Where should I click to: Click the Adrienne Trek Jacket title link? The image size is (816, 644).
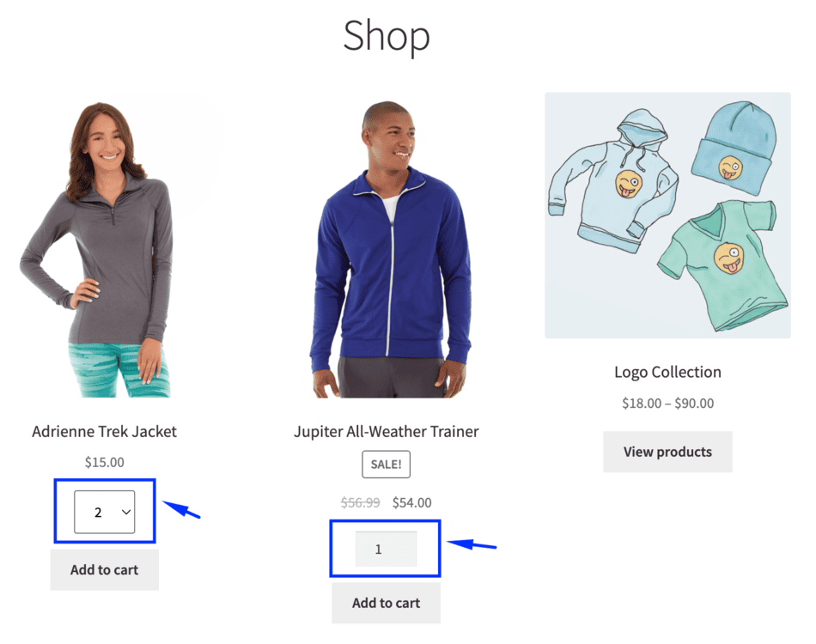point(104,431)
